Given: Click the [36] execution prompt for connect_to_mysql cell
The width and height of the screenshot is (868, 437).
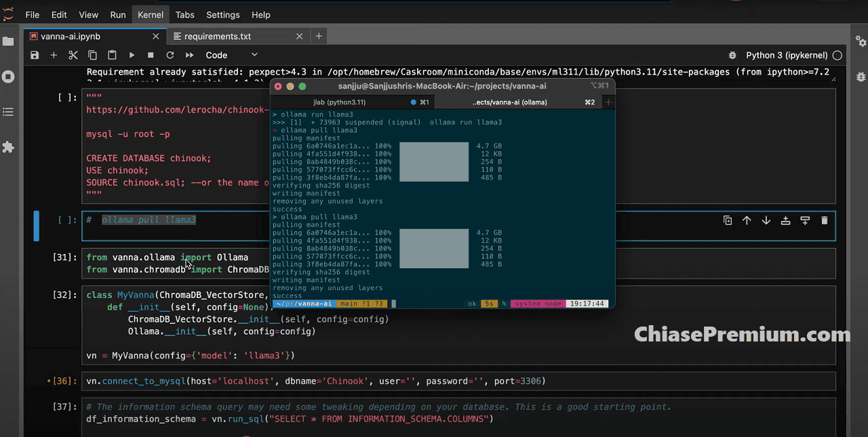Looking at the screenshot, I should [x=65, y=381].
